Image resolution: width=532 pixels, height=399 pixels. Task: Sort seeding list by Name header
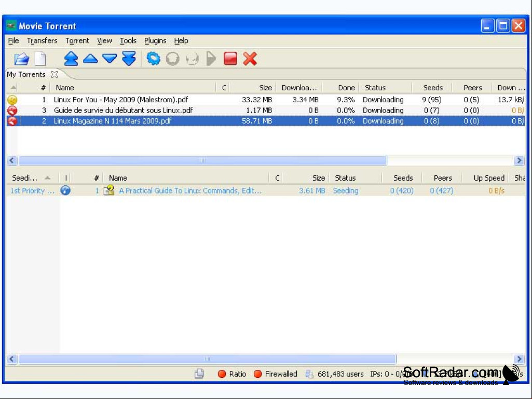186,178
